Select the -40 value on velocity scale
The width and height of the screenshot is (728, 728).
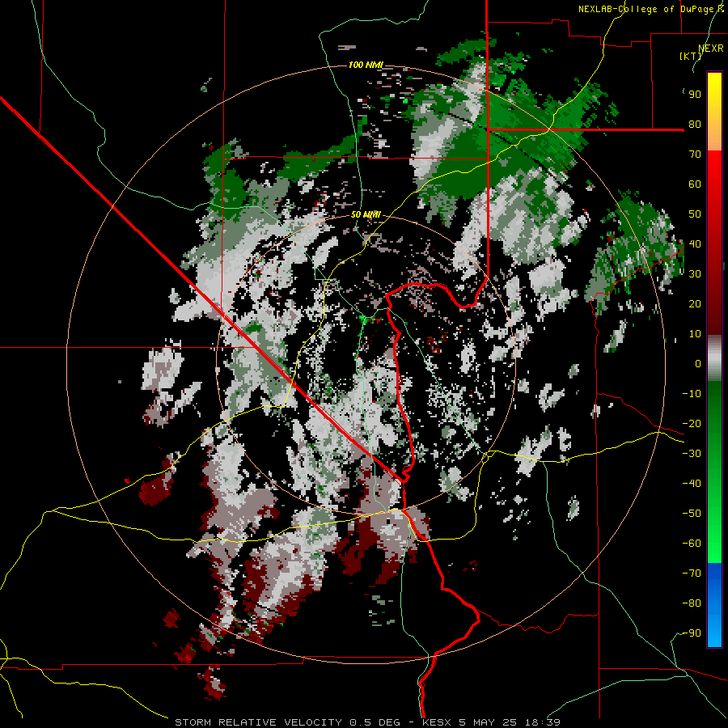pos(692,484)
